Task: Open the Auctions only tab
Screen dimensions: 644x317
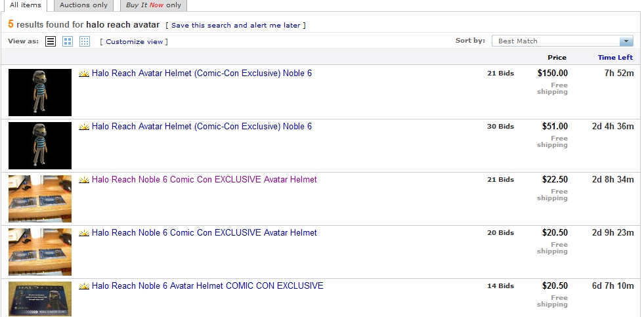Action: pos(83,5)
